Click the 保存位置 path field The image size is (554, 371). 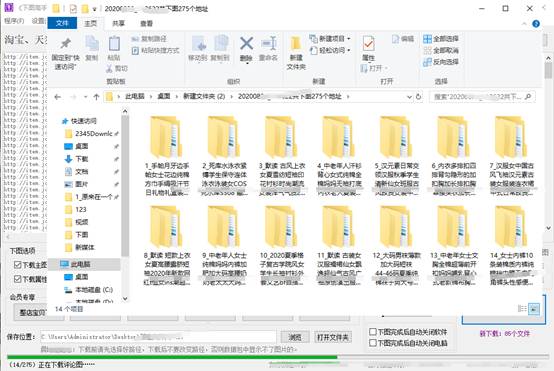click(158, 337)
